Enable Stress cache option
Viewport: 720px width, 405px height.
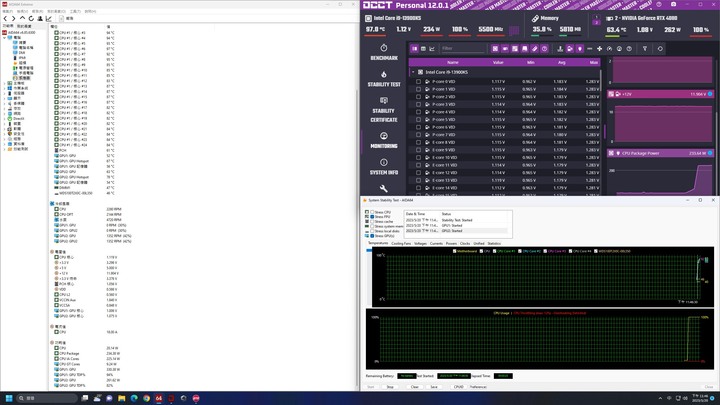coord(372,221)
